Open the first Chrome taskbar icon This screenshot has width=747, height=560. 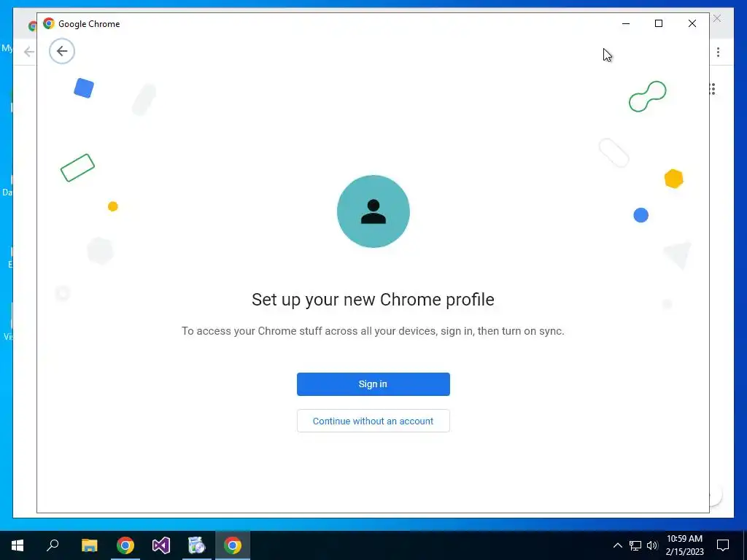[x=125, y=545]
